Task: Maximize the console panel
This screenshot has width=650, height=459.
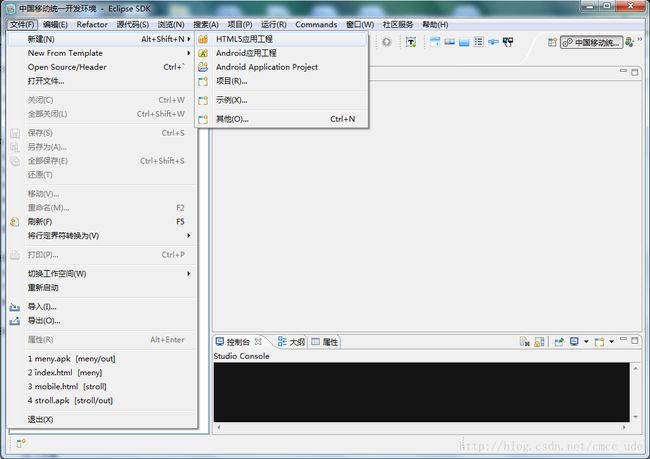Action: 635,340
